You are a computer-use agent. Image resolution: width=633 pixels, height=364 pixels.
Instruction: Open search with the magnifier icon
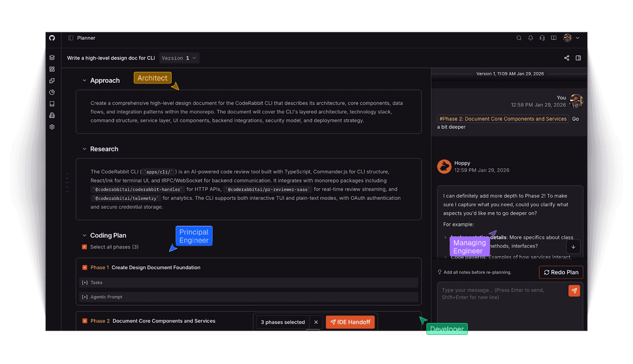[x=519, y=38]
